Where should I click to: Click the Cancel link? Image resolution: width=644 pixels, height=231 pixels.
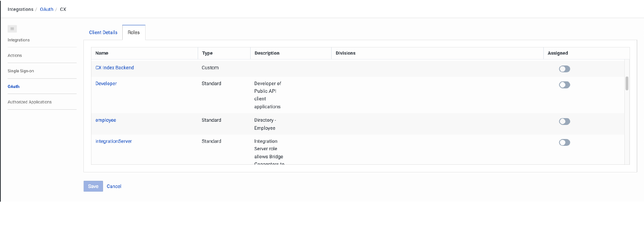(114, 186)
